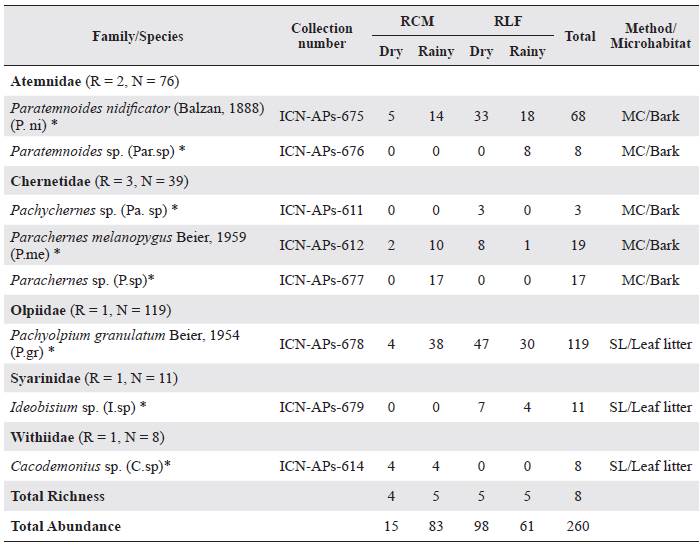The height and width of the screenshot is (545, 700).
Task: Click collection number ICN-APs-614
Action: [321, 466]
